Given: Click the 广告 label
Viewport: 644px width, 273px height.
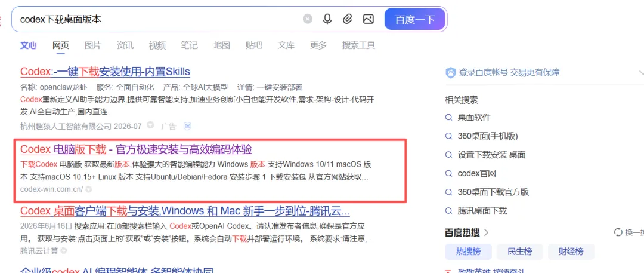Looking at the screenshot, I should pyautogui.click(x=168, y=126).
